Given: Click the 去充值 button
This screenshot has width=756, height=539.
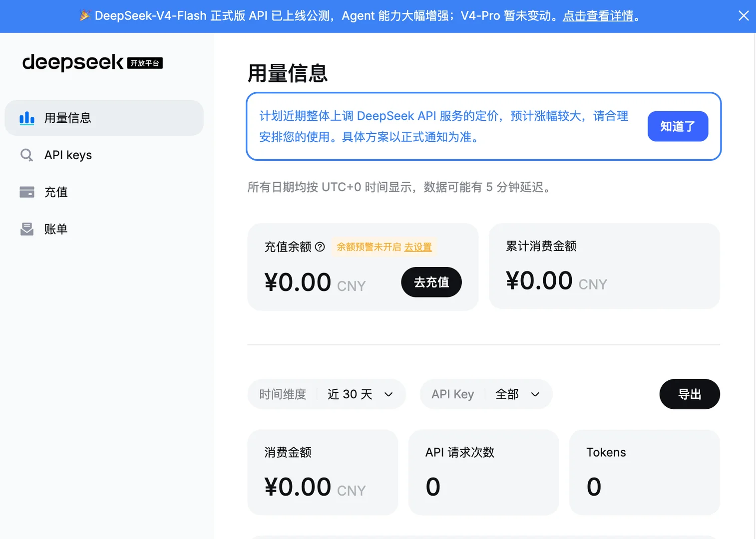Looking at the screenshot, I should [431, 282].
